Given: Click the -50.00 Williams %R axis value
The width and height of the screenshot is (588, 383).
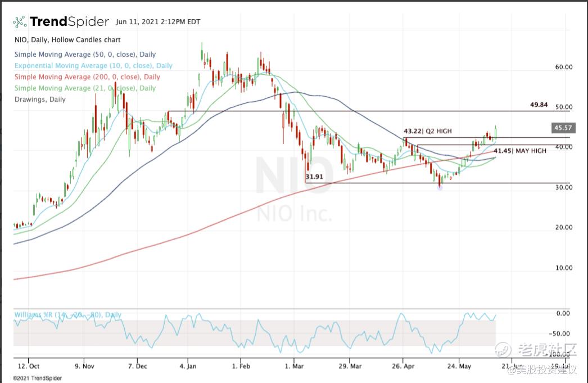Looking at the screenshot, I should [559, 334].
